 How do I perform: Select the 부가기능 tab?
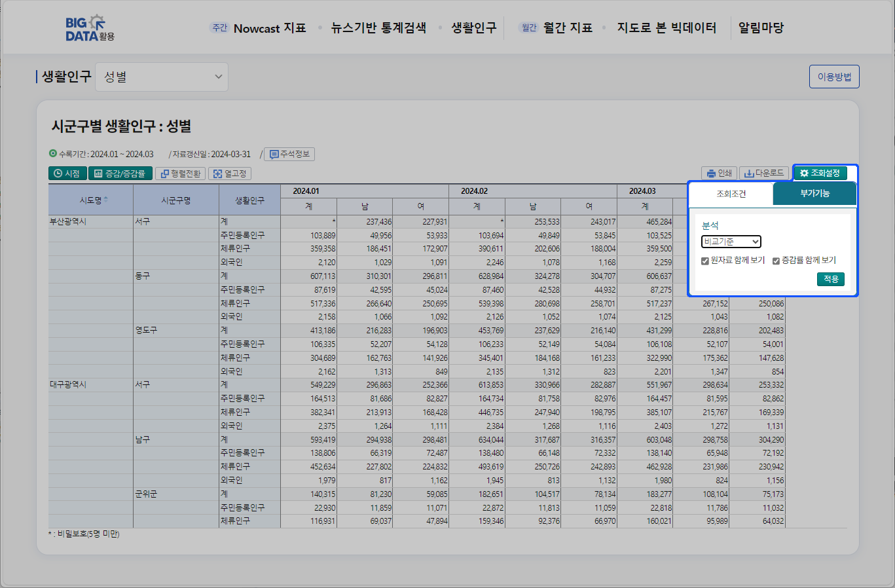(814, 194)
